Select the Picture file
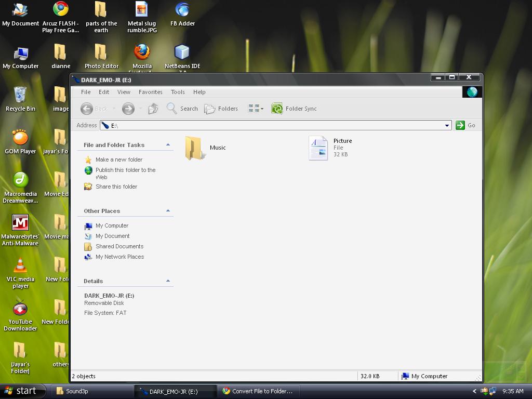Viewport: 532px width, 399px height. [x=318, y=148]
